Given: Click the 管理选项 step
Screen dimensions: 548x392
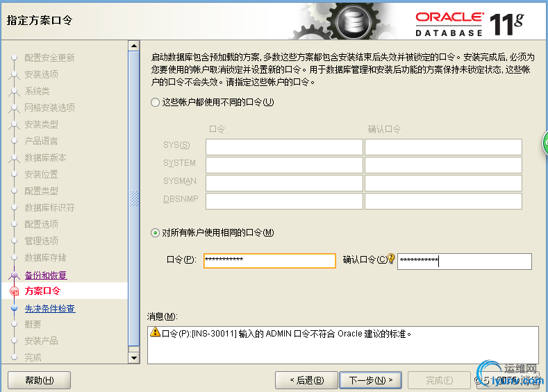Looking at the screenshot, I should click(41, 241).
